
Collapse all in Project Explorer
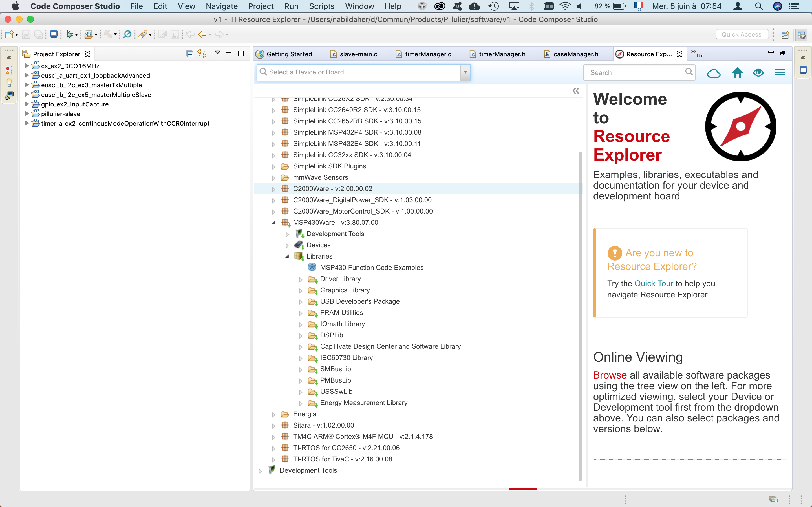click(189, 54)
